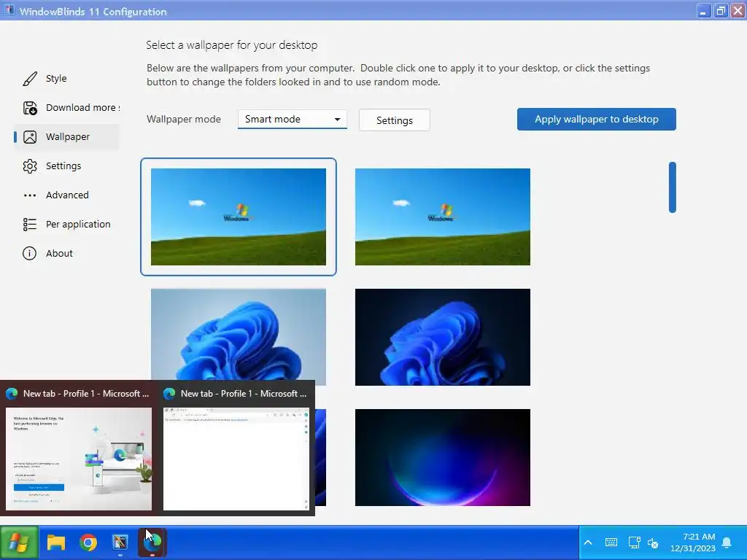This screenshot has width=747, height=560.
Task: Click the Download more disk icon
Action: click(29, 108)
